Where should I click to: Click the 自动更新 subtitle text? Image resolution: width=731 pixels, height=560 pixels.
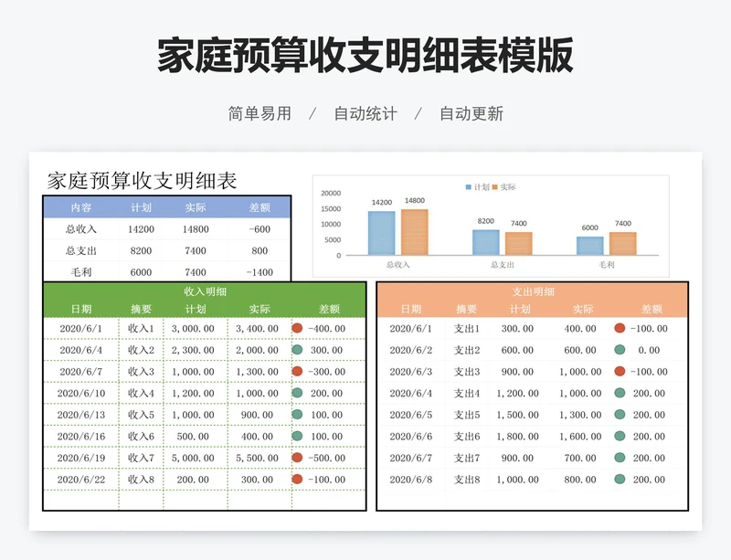click(x=471, y=113)
